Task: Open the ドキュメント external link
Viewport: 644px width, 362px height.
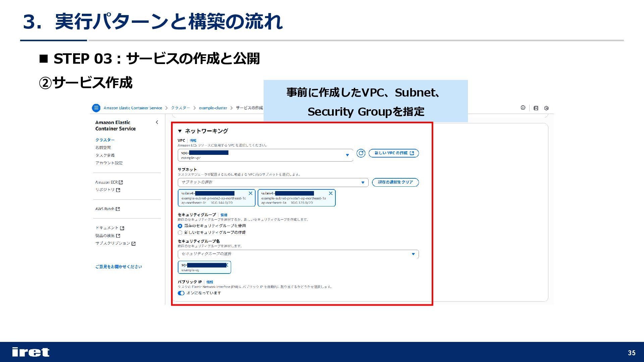Action: [x=110, y=228]
